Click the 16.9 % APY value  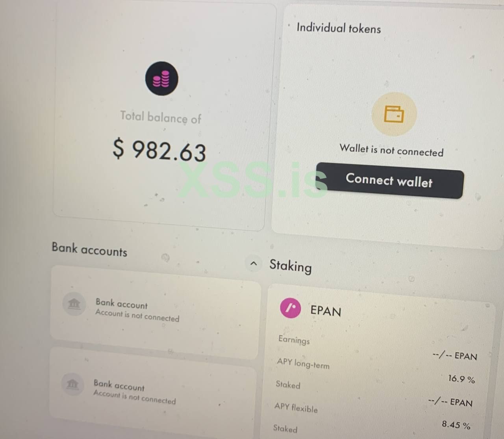coord(461,379)
